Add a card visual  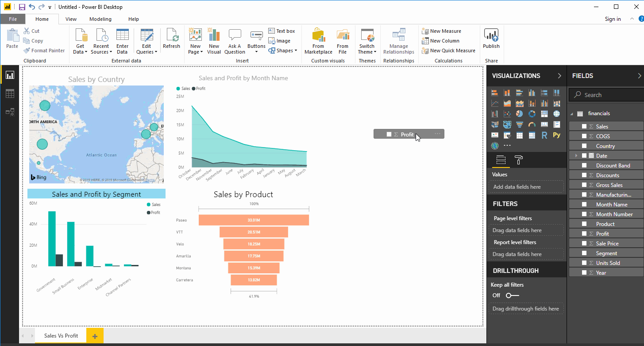(x=544, y=124)
